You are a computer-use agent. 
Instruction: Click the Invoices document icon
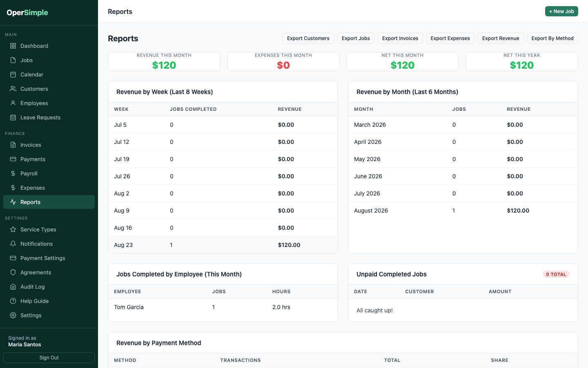(13, 145)
